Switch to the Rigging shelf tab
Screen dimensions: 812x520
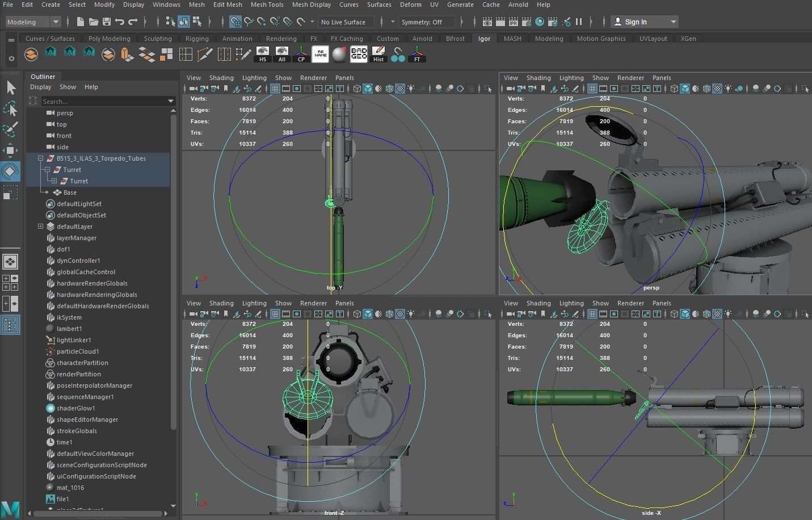197,39
